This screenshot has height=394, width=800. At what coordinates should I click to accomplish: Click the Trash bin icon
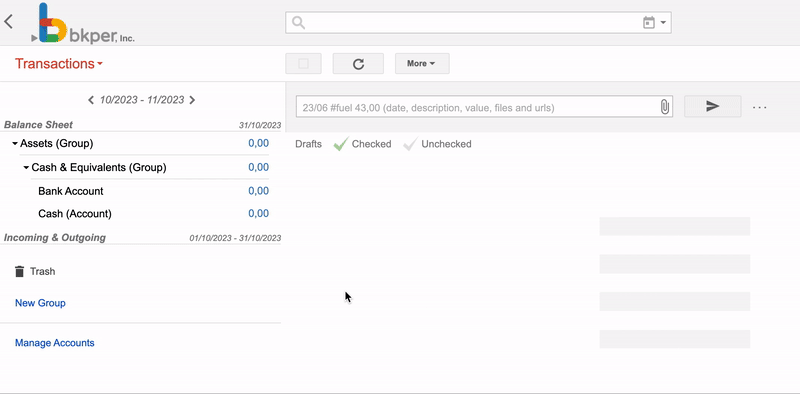pyautogui.click(x=19, y=272)
